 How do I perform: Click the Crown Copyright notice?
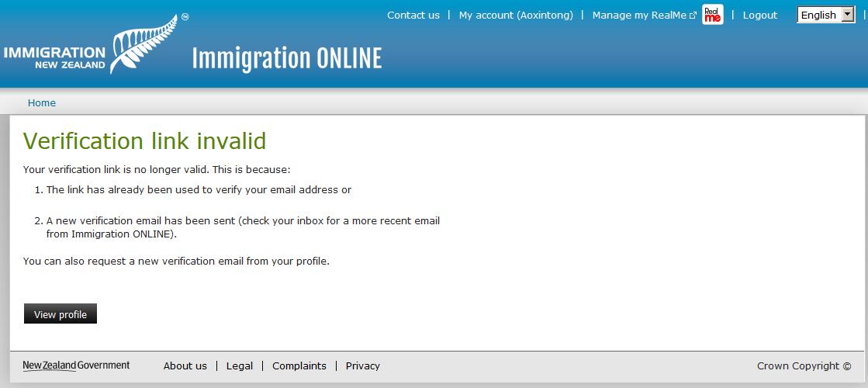click(804, 365)
